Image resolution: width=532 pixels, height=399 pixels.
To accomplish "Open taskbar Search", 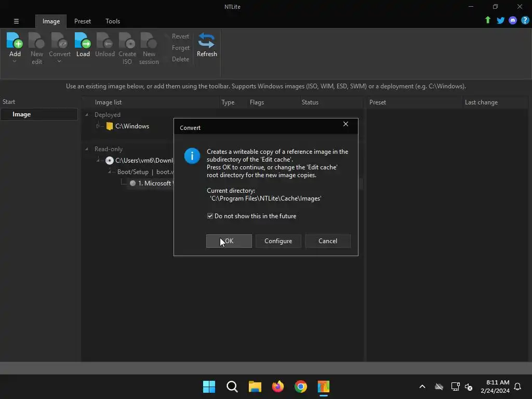I will coord(232,387).
